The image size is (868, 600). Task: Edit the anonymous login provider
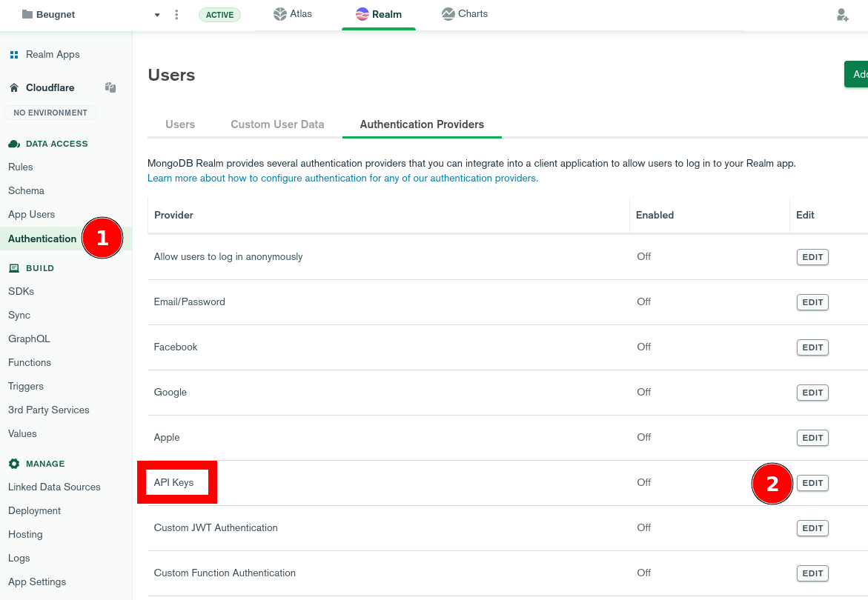coord(812,257)
